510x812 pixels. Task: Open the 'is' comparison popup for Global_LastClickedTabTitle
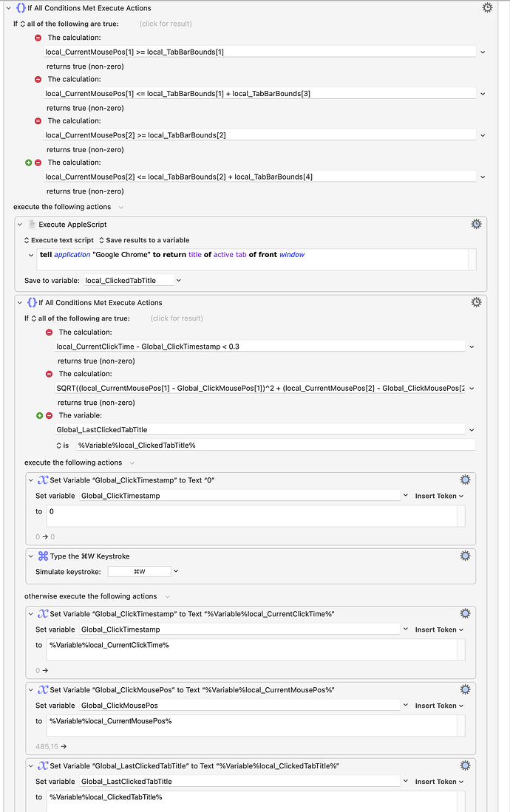(63, 445)
